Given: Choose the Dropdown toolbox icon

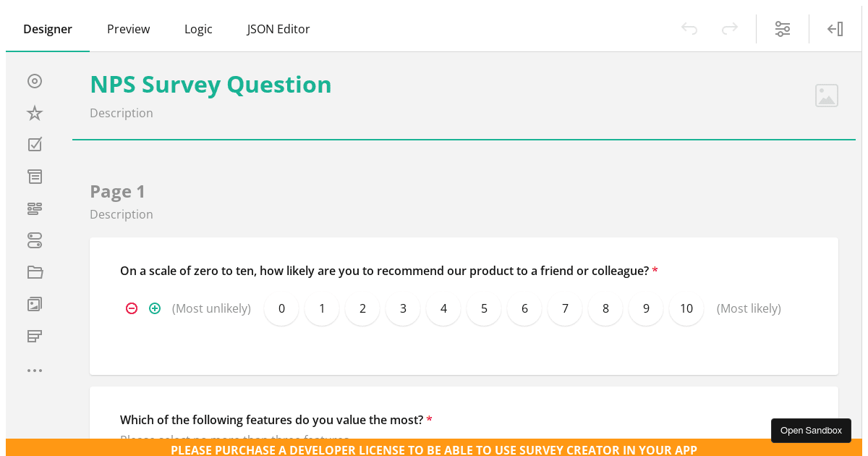Looking at the screenshot, I should (x=35, y=177).
